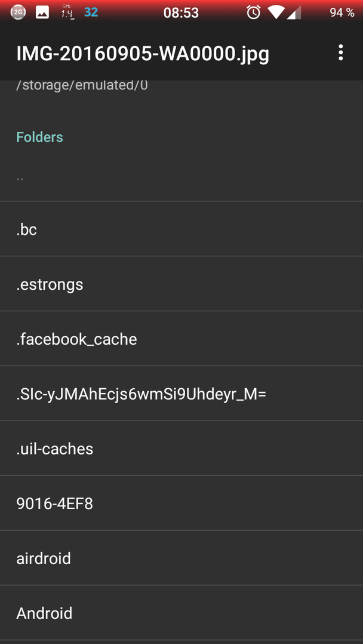The height and width of the screenshot is (644, 363).
Task: Open the .SIc-yJMAhEcjs6wmSi9Uhdeyr_M= folder
Action: coord(181,394)
